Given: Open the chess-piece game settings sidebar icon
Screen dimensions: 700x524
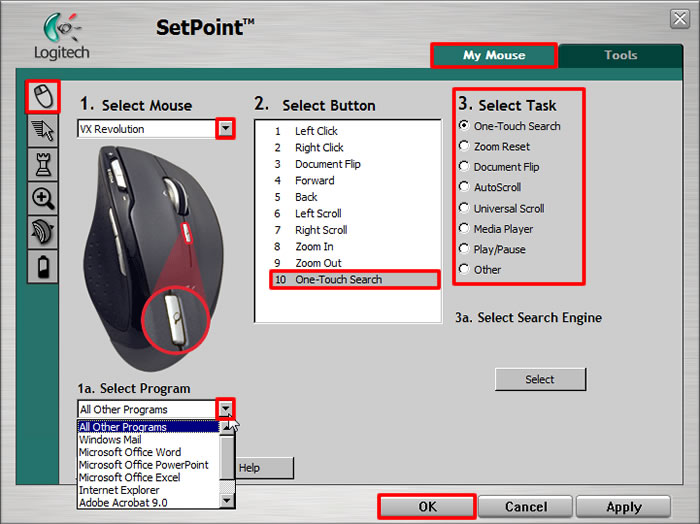Looking at the screenshot, I should [43, 164].
